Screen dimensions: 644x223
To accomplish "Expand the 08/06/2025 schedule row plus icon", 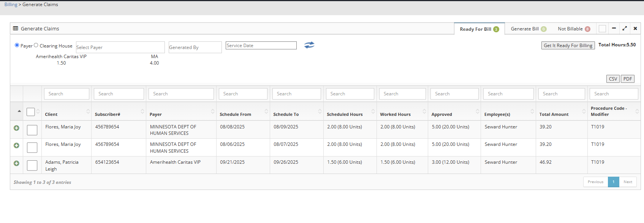I will (x=16, y=146).
